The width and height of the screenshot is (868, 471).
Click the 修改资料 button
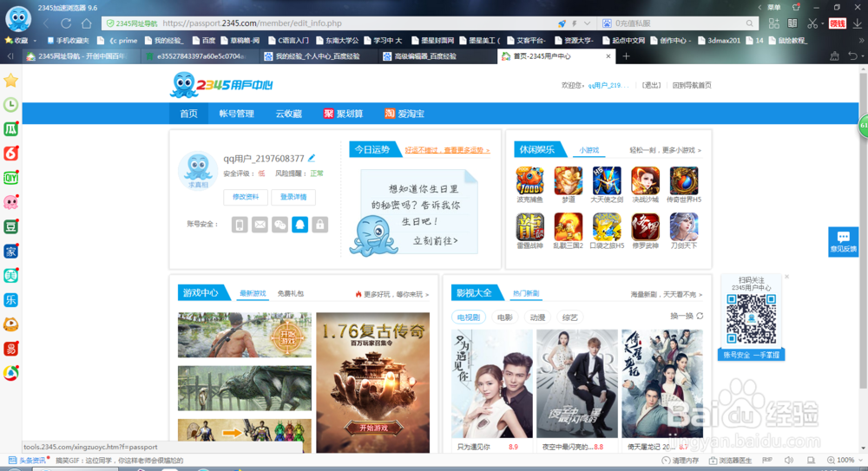click(x=246, y=197)
